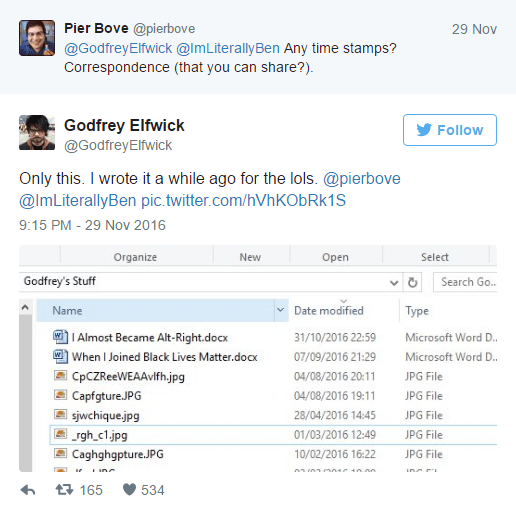Open @ImLiterallyBen mention in Pier's tweet

[228, 48]
